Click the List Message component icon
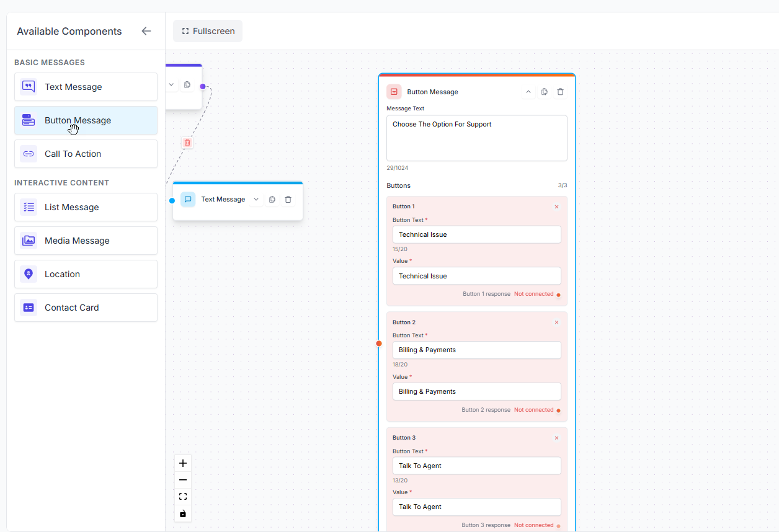This screenshot has width=779, height=532. (x=28, y=207)
